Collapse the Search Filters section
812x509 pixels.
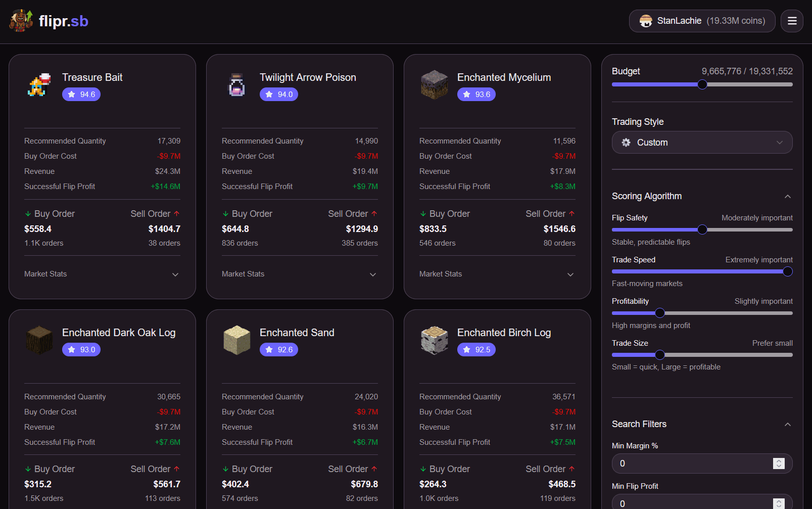point(787,424)
